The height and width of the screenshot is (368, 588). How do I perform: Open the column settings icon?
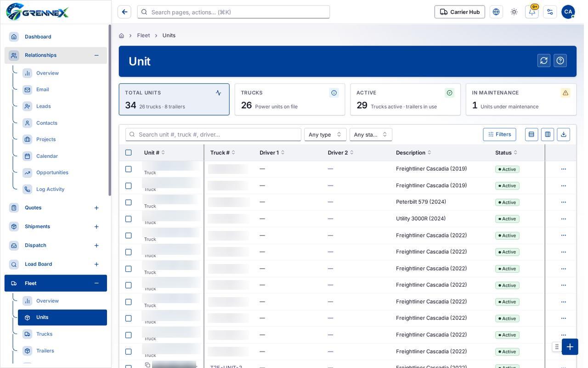coord(548,134)
